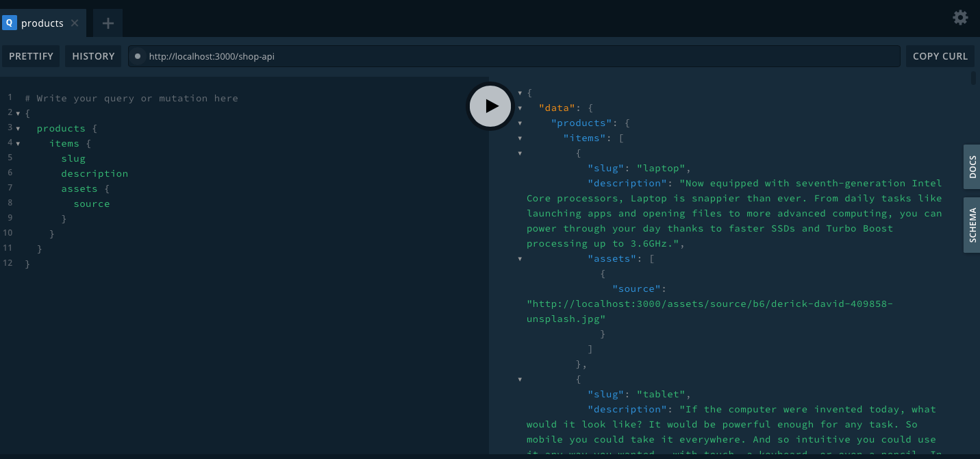This screenshot has width=980, height=459.
Task: Collapse the "assets" array in the response
Action: 520,259
